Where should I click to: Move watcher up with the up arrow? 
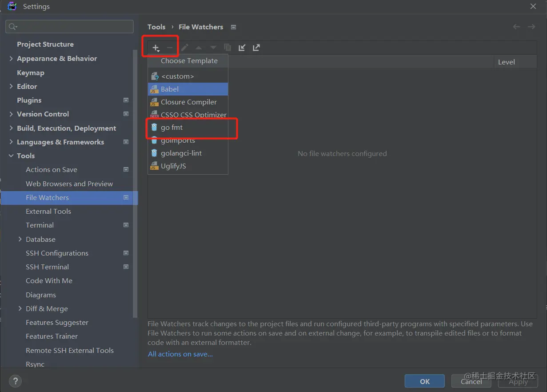[199, 48]
